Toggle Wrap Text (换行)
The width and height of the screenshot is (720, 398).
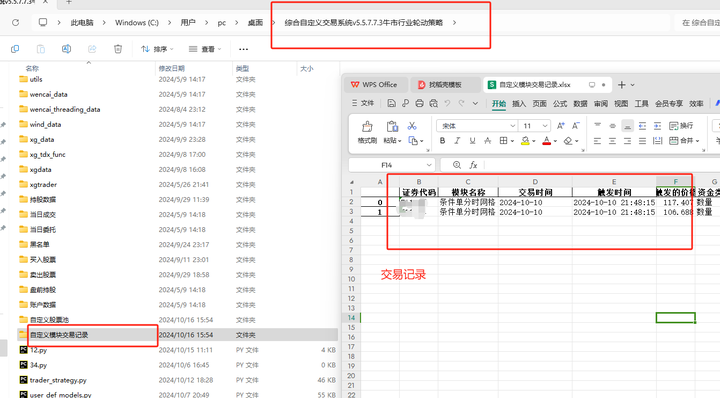click(x=681, y=126)
